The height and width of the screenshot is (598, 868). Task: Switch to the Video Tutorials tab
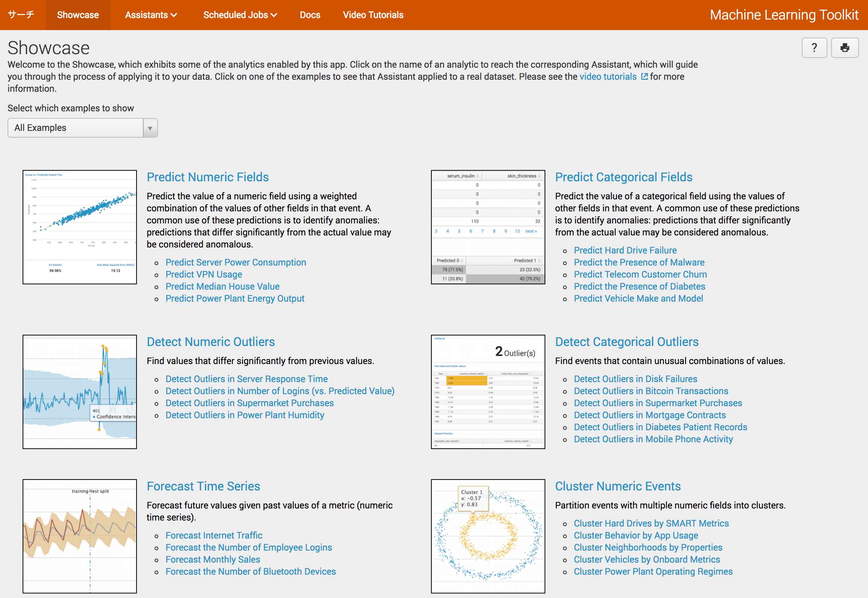pyautogui.click(x=373, y=15)
